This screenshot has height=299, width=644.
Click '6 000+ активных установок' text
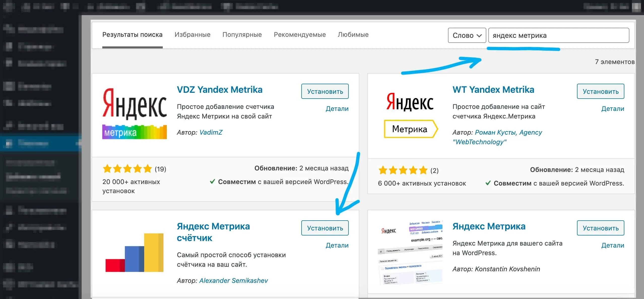[422, 183]
